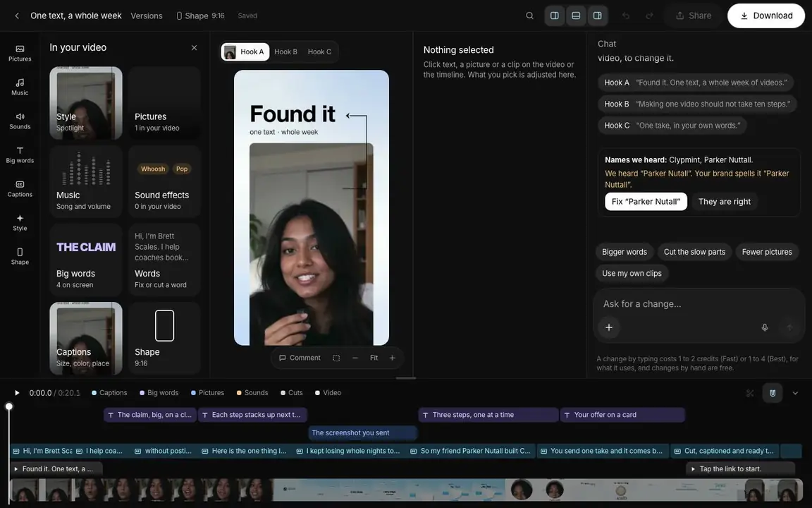Toggle Captions track filter

pyautogui.click(x=109, y=393)
